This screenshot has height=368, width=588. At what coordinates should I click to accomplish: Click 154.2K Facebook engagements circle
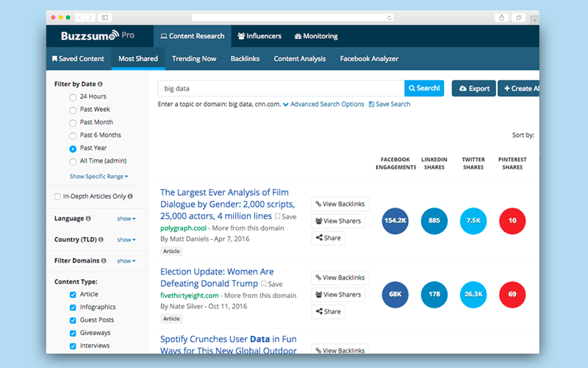(395, 221)
